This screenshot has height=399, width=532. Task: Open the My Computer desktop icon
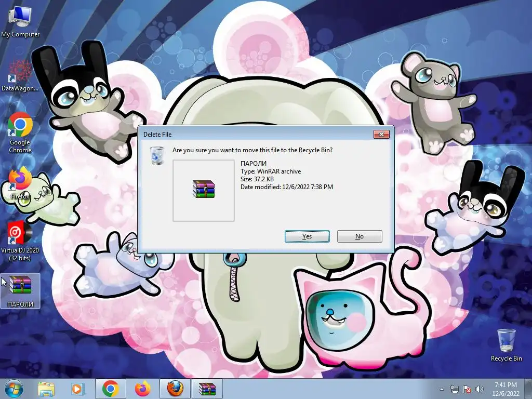tap(20, 21)
